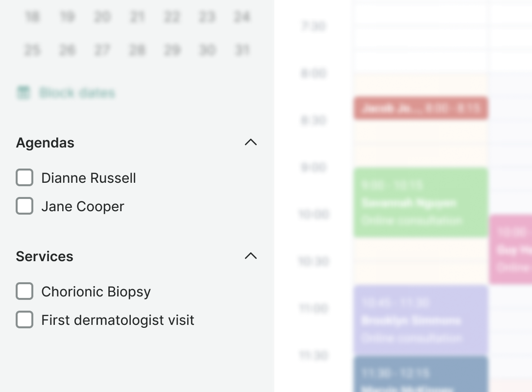Select date 18 in the mini calendar
This screenshot has width=532, height=392.
click(x=32, y=17)
